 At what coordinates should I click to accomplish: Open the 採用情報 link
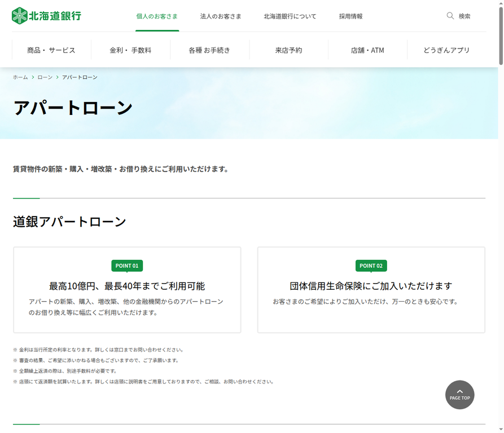(x=350, y=16)
